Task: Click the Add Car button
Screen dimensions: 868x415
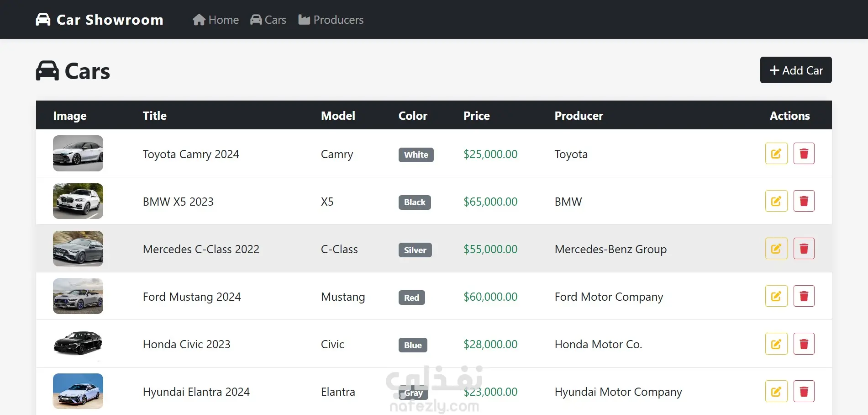Action: pos(796,70)
